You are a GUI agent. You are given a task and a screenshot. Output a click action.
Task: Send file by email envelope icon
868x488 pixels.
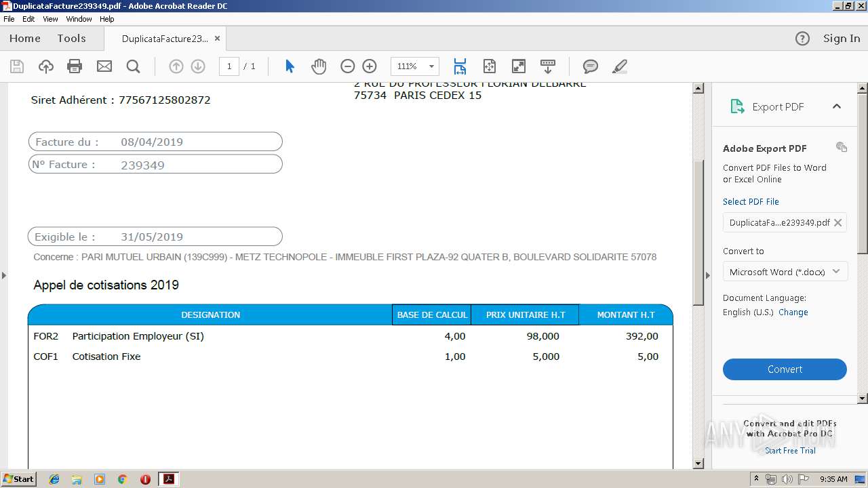[104, 66]
